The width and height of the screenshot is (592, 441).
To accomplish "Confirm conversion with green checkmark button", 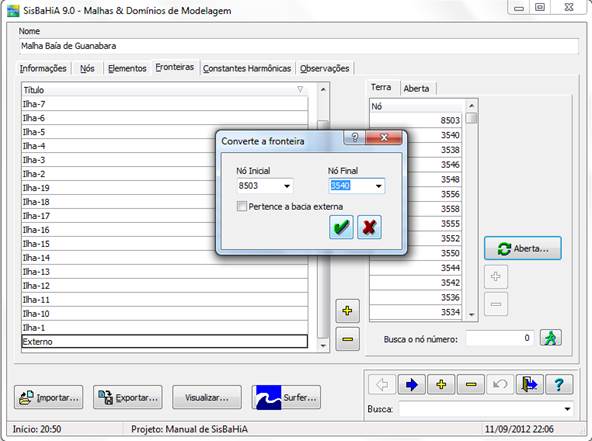I will click(x=341, y=227).
